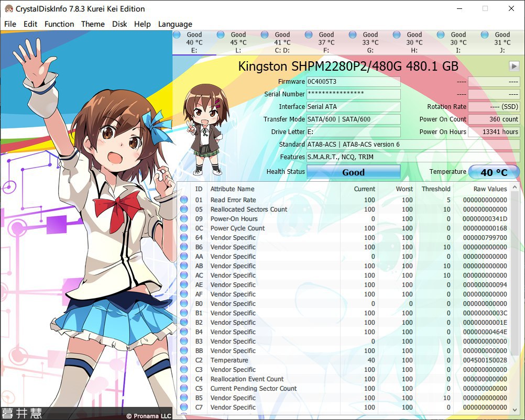Click the status icon for attribute AC
This screenshot has height=420, width=525.
coord(184,275)
